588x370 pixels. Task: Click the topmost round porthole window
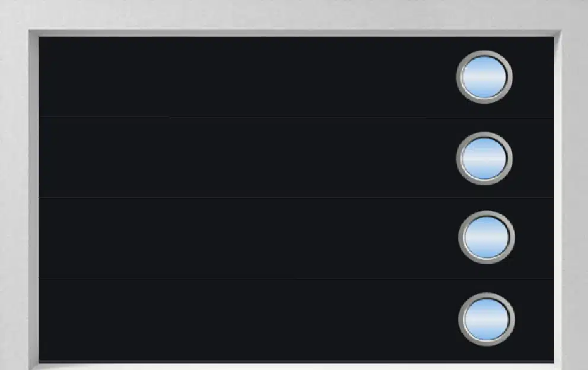484,77
